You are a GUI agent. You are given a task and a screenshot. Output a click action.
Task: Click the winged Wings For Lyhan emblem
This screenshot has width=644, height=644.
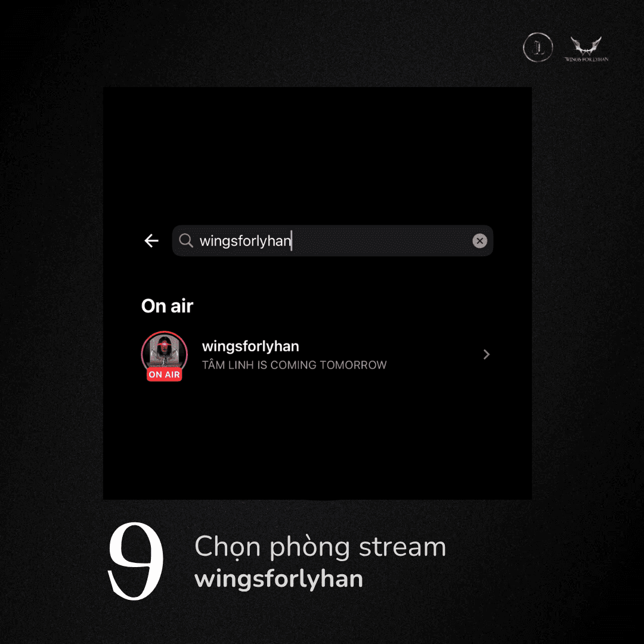click(586, 45)
